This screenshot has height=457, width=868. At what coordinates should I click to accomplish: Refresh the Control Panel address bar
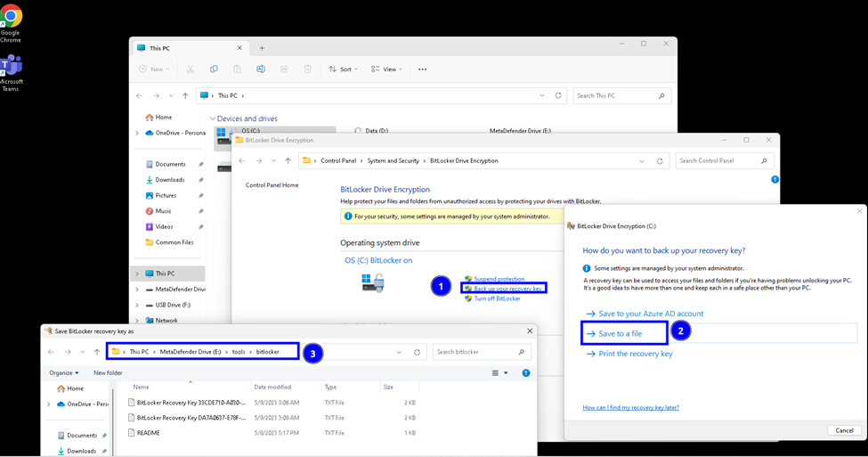click(660, 161)
